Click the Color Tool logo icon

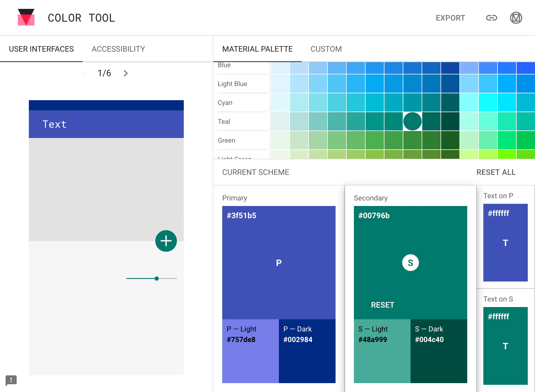[x=26, y=17]
